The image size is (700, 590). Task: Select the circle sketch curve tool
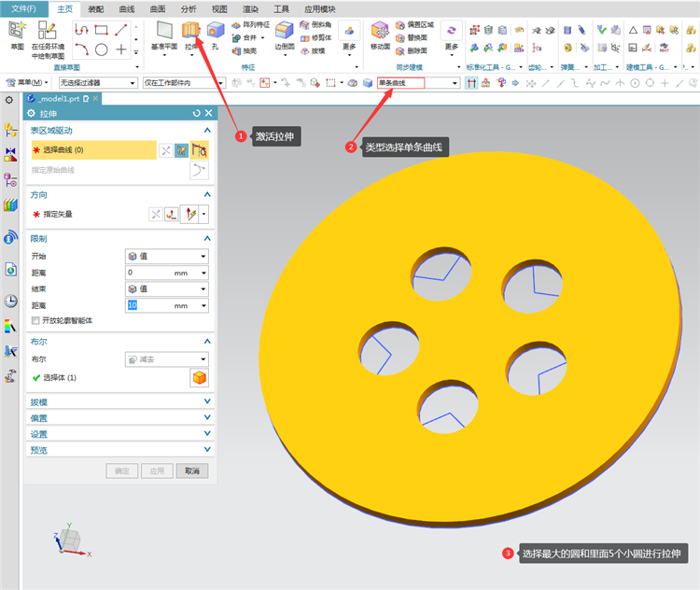pos(102,49)
